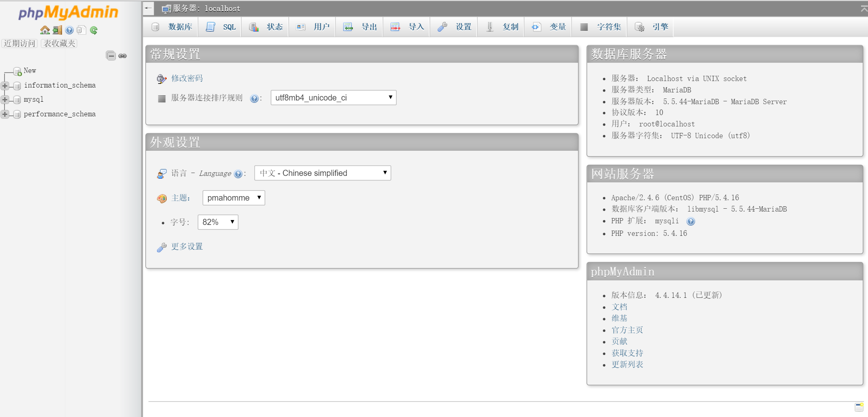Click the Home house icon in sidebar
Image resolution: width=868 pixels, height=417 pixels.
pyautogui.click(x=45, y=30)
